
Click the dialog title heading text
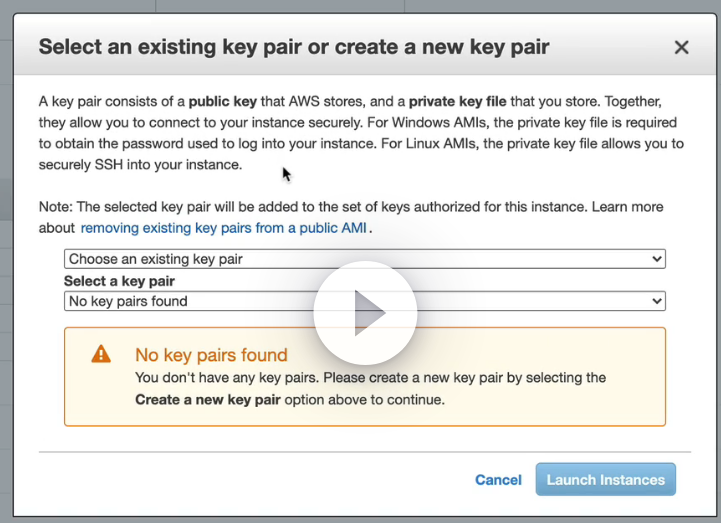[293, 47]
